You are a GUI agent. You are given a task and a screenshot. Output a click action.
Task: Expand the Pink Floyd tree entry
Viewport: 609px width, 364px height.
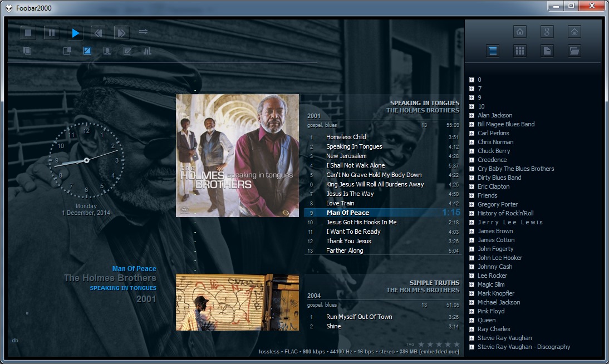click(x=472, y=311)
